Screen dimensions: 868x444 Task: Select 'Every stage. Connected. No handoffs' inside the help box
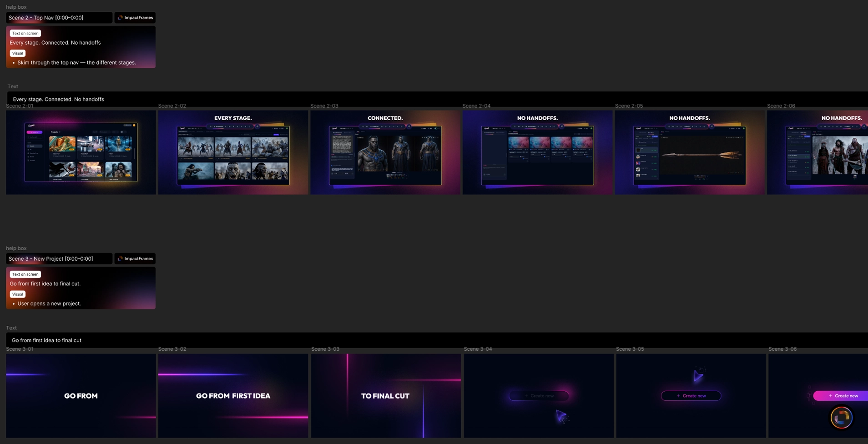point(55,43)
